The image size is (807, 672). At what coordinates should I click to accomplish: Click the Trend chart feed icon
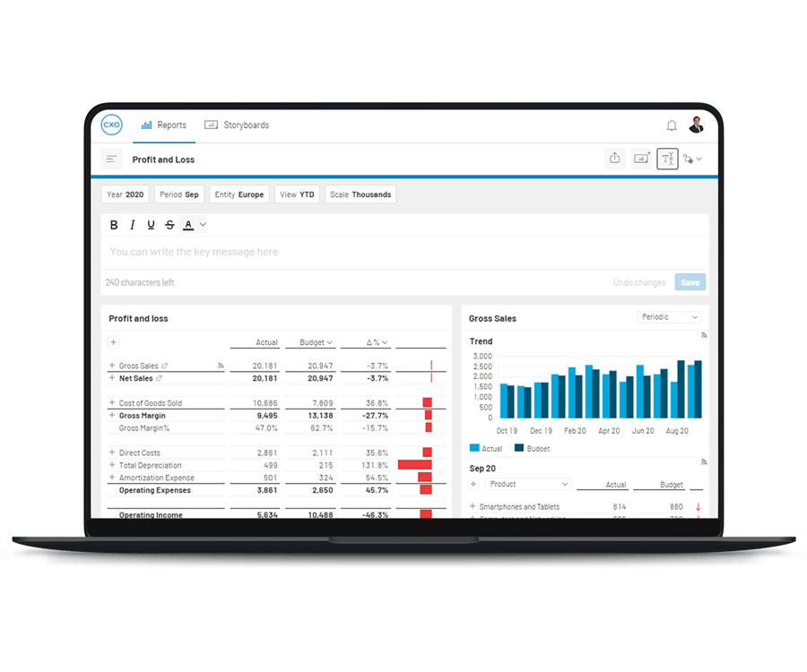pyautogui.click(x=703, y=335)
